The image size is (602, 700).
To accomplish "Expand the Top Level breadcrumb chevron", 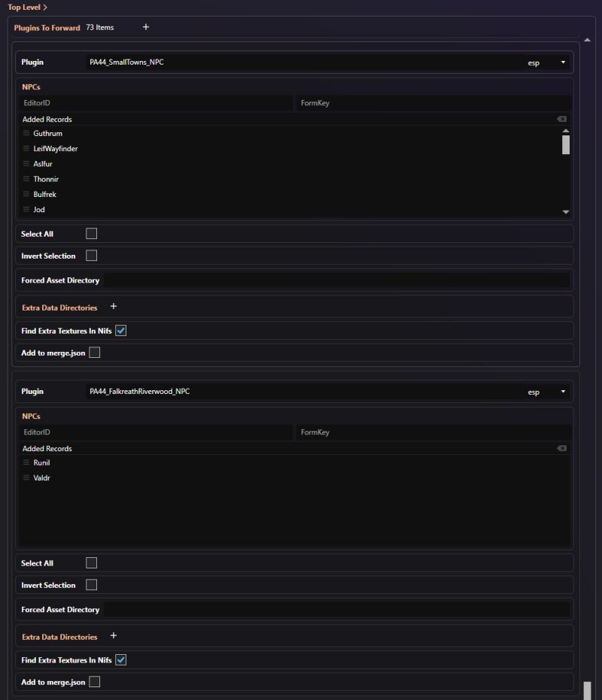I will 47,7.
